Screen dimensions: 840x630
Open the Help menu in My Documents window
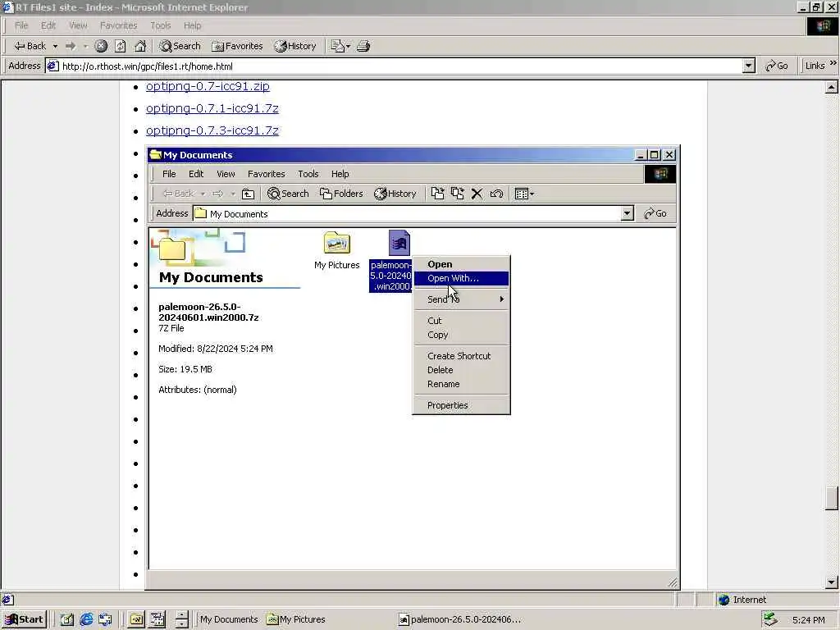[x=340, y=174]
